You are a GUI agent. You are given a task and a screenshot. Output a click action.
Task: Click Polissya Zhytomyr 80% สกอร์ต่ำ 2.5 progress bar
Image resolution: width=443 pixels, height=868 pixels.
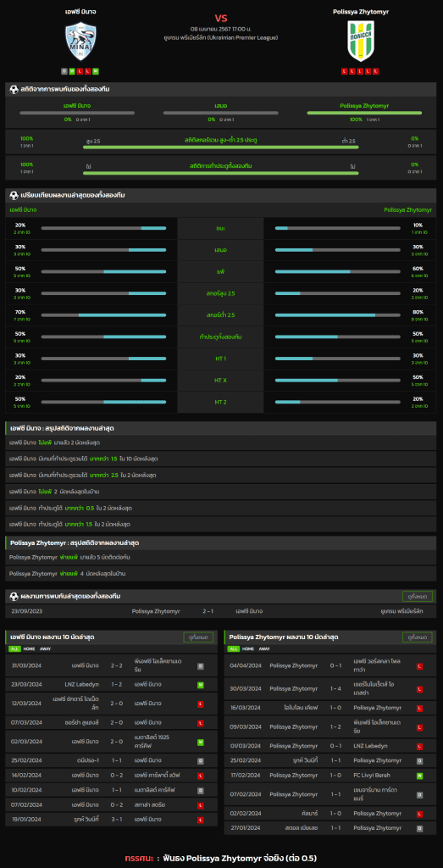click(337, 315)
